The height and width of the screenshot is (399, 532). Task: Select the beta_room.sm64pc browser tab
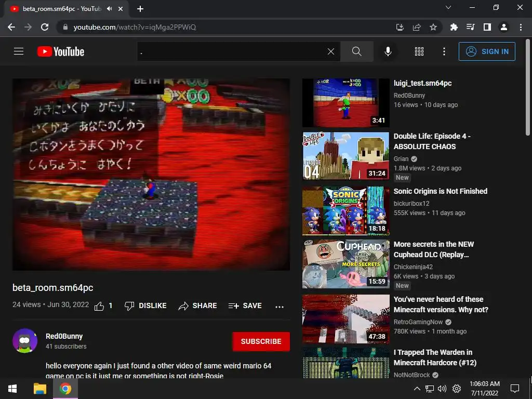click(61, 9)
